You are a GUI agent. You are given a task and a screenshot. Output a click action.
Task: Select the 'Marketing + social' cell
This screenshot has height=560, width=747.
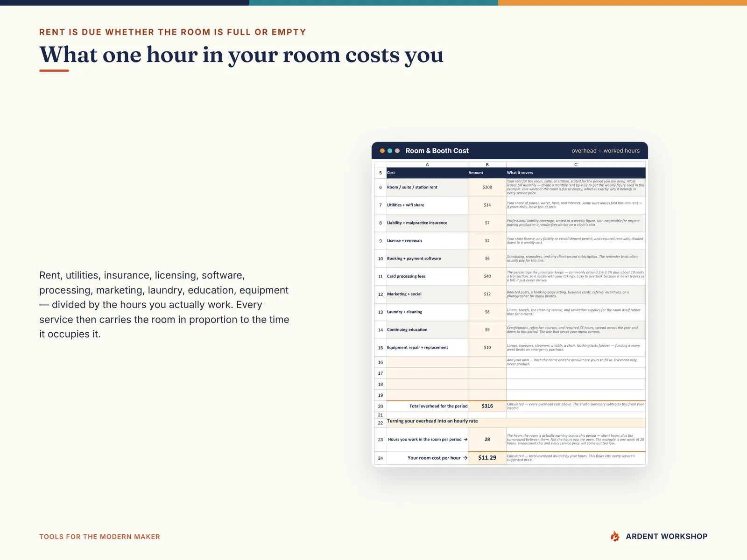coord(427,294)
